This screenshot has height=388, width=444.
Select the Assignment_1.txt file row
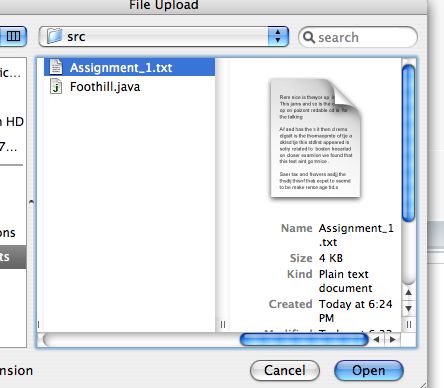[129, 67]
